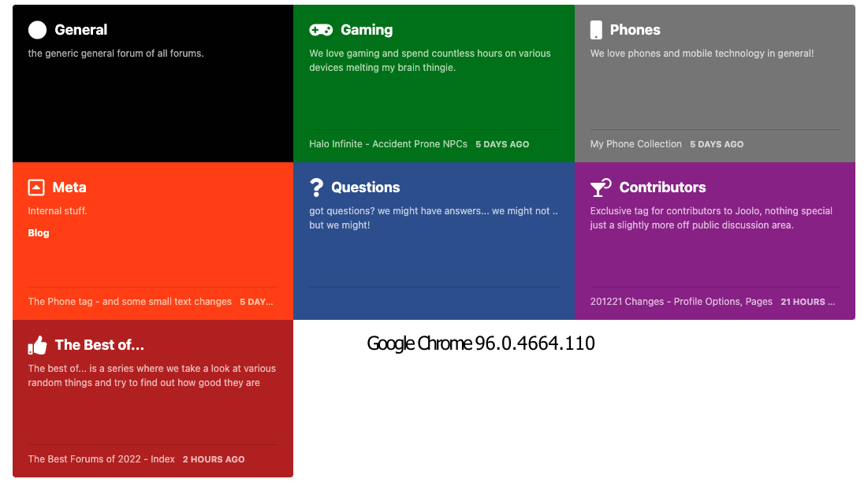This screenshot has height=490, width=868.
Task: Click the Exclusive tag for contributors description
Action: (x=711, y=218)
